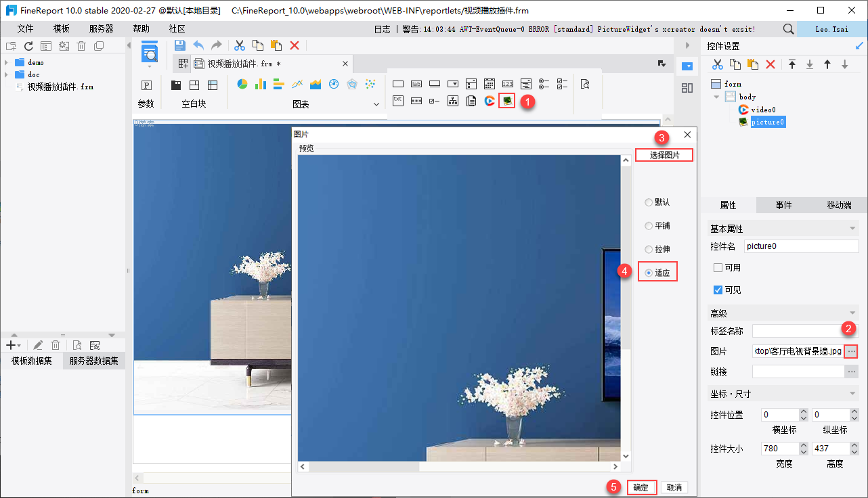The width and height of the screenshot is (868, 498).
Task: Click the refresh icon in the file panel
Action: [28, 46]
